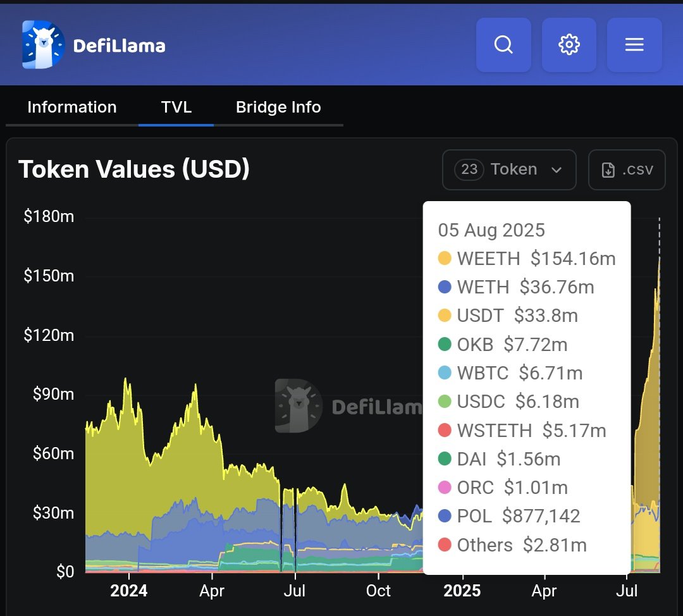Click the yellow WEETH legend dot

(x=445, y=258)
